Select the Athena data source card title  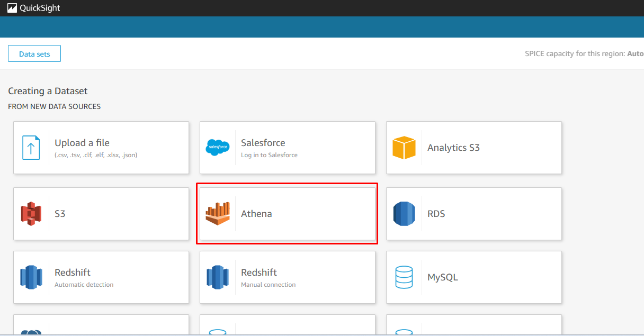[x=256, y=214]
